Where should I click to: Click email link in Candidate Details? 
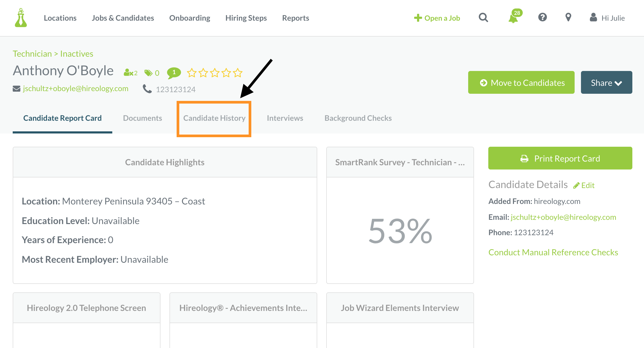click(x=563, y=217)
